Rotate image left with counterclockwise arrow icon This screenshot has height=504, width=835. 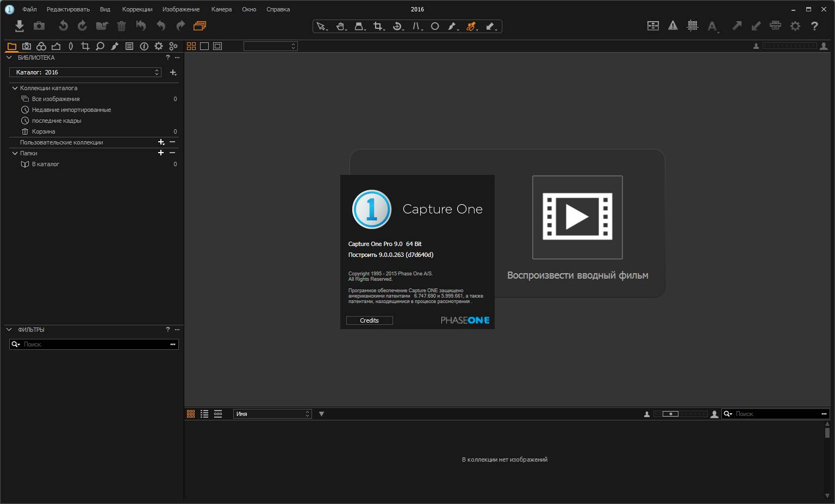click(x=63, y=26)
